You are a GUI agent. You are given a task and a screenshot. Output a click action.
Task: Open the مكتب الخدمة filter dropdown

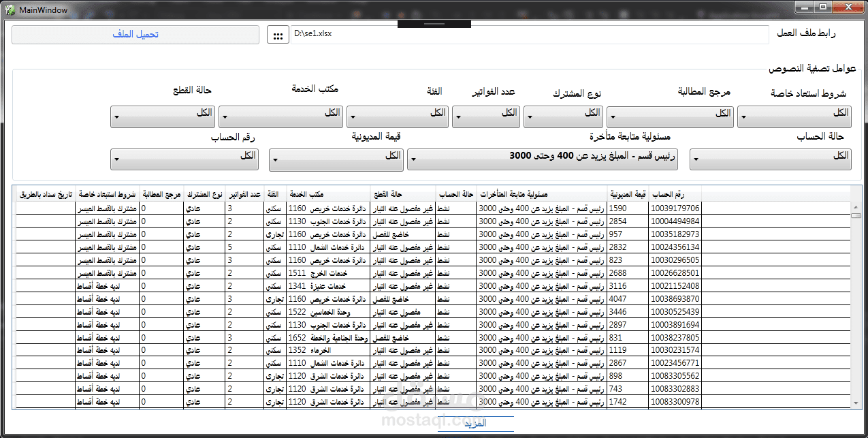[x=280, y=116]
